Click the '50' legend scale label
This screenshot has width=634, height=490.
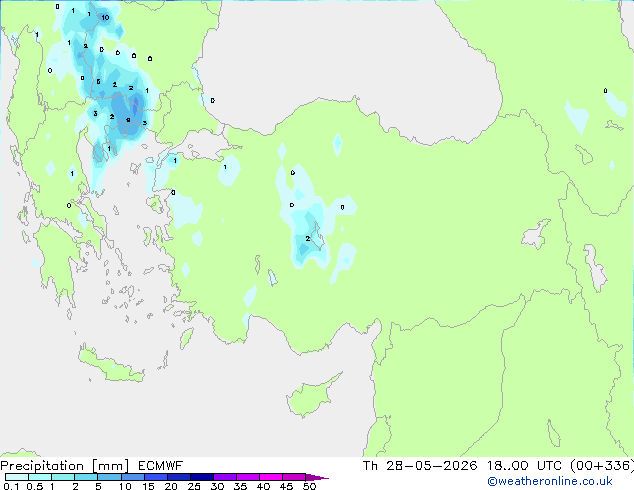(x=309, y=486)
